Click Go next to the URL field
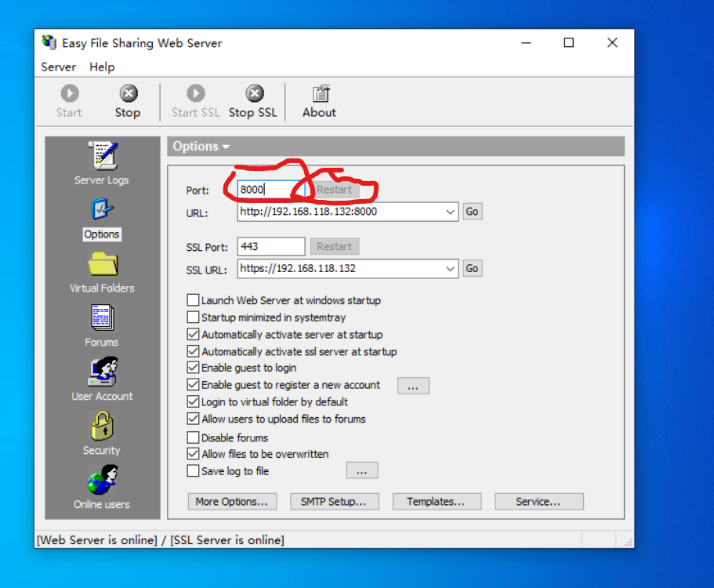The image size is (714, 588). pos(472,212)
